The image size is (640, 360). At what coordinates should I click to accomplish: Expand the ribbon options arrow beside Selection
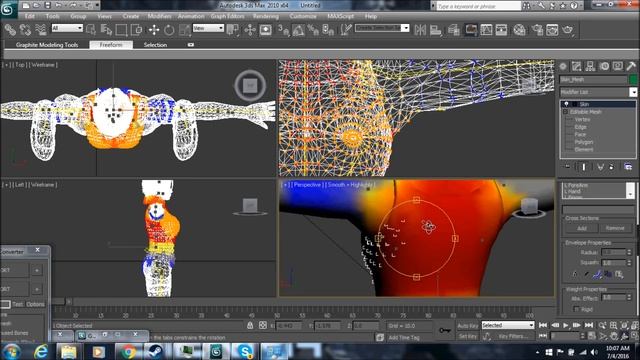191,45
